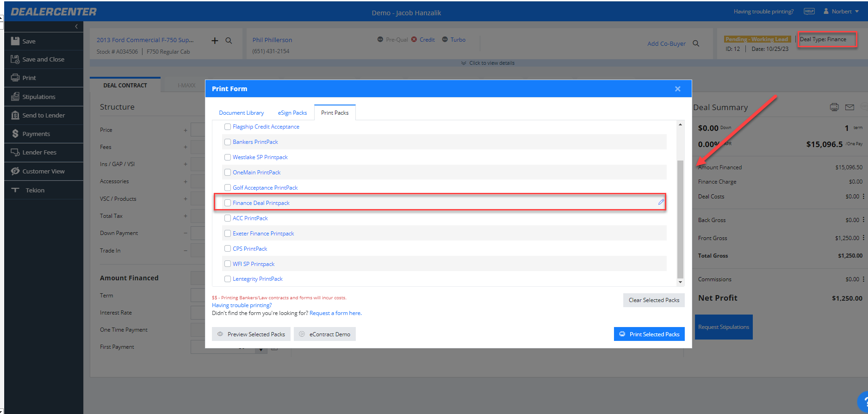This screenshot has width=868, height=414.
Task: Tick Exeter Finance Printpack checkbox
Action: pyautogui.click(x=228, y=234)
